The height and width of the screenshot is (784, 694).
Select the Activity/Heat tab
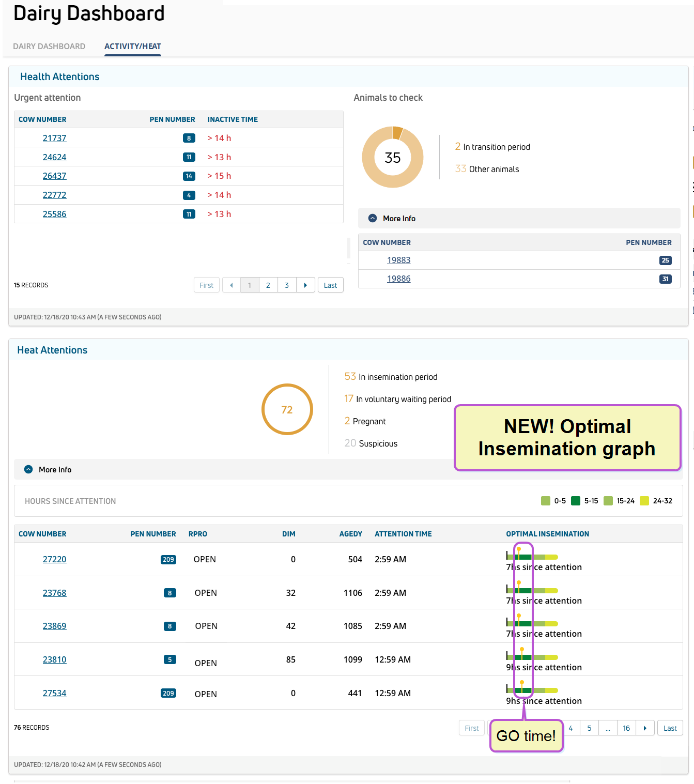click(x=133, y=47)
